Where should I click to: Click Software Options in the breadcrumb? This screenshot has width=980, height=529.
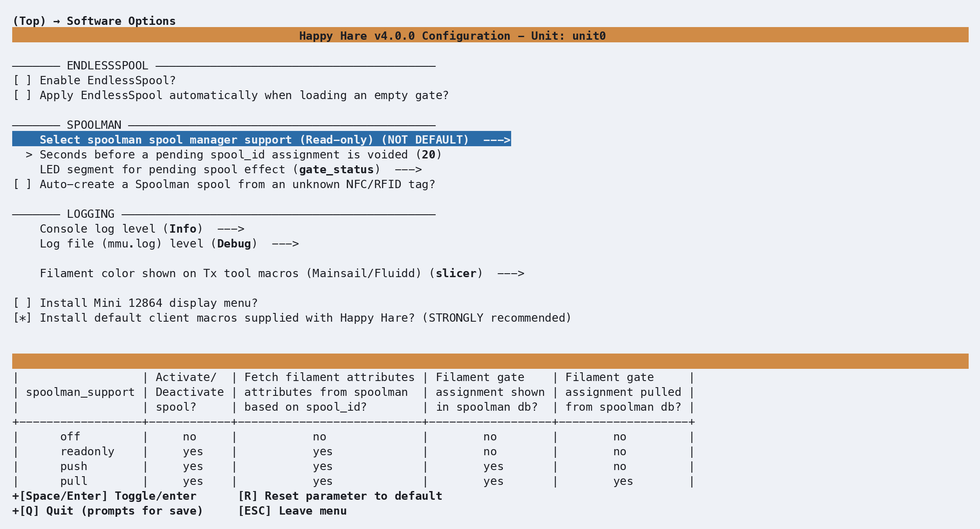click(121, 21)
